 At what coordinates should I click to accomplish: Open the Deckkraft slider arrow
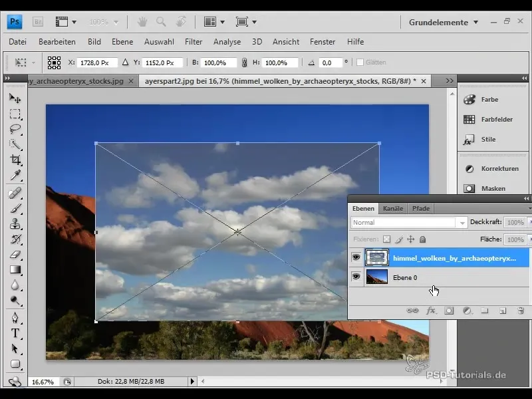tap(529, 222)
